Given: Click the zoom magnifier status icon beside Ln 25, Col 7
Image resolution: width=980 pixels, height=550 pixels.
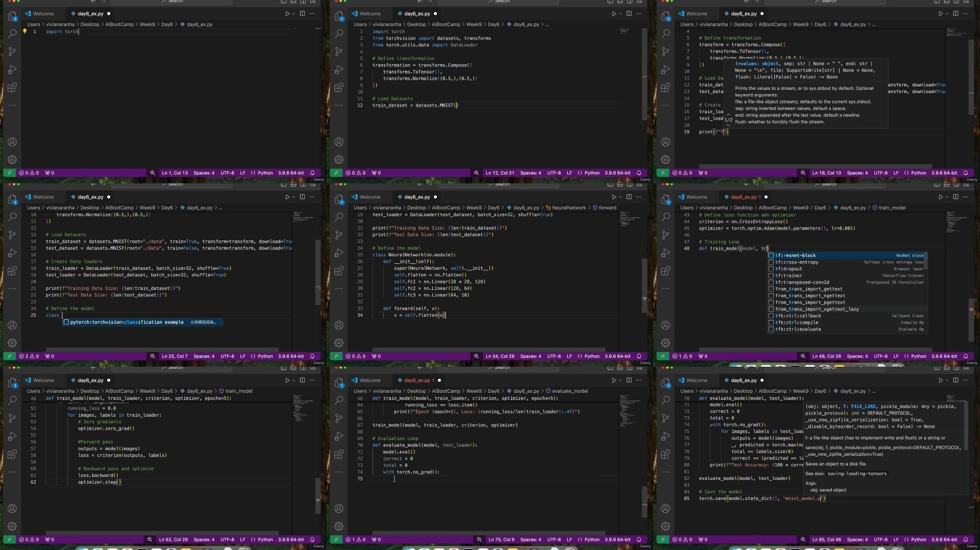Looking at the screenshot, I should pos(152,356).
